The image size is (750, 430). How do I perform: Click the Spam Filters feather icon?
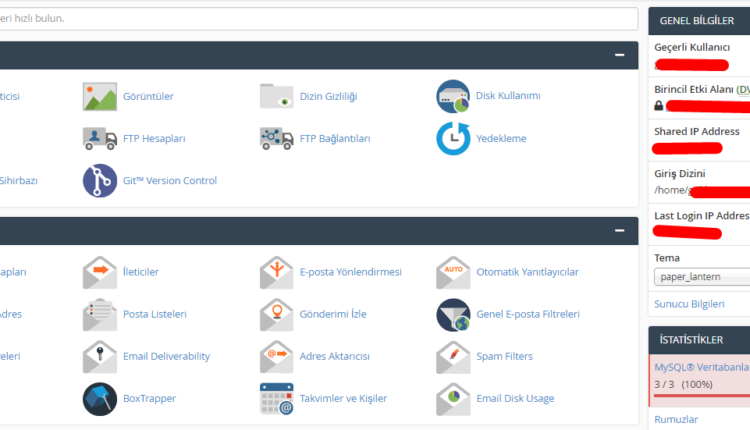[x=453, y=356]
